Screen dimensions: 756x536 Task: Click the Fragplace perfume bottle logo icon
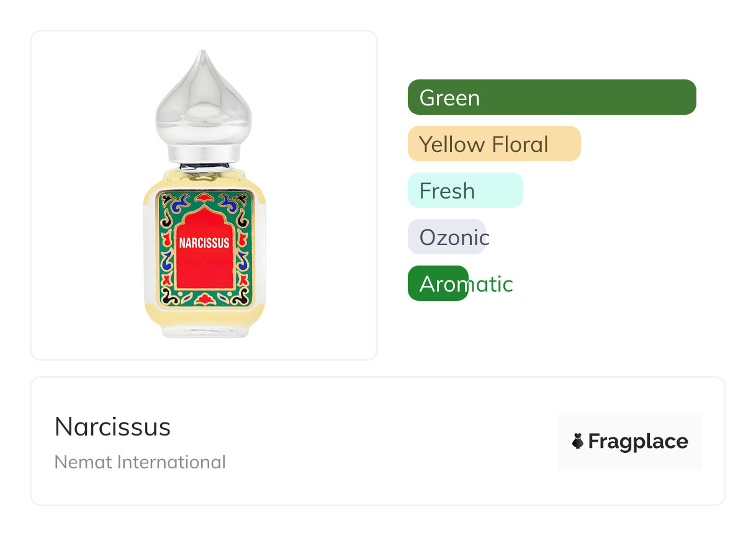[578, 441]
